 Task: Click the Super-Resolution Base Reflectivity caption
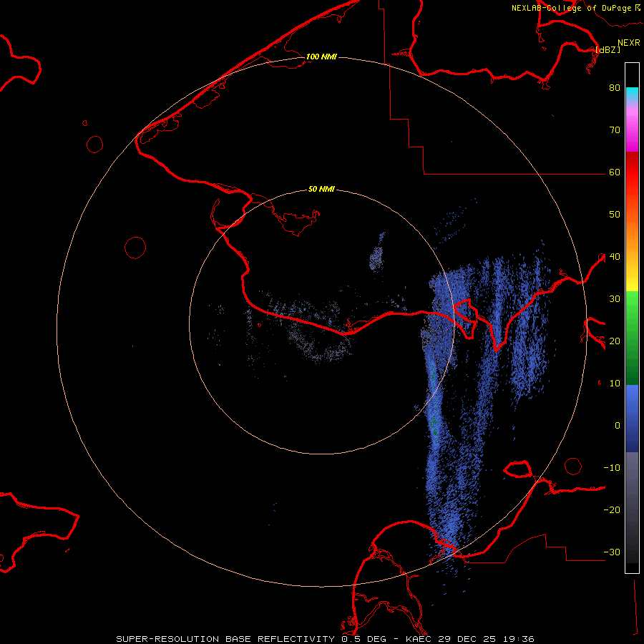326,639
